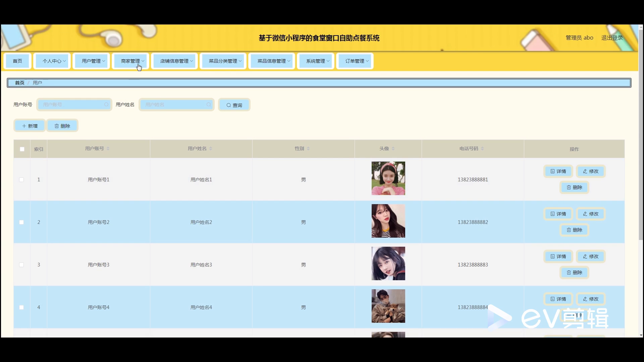Image resolution: width=644 pixels, height=362 pixels.
Task: Expand the 用户管理 menu
Action: click(91, 61)
